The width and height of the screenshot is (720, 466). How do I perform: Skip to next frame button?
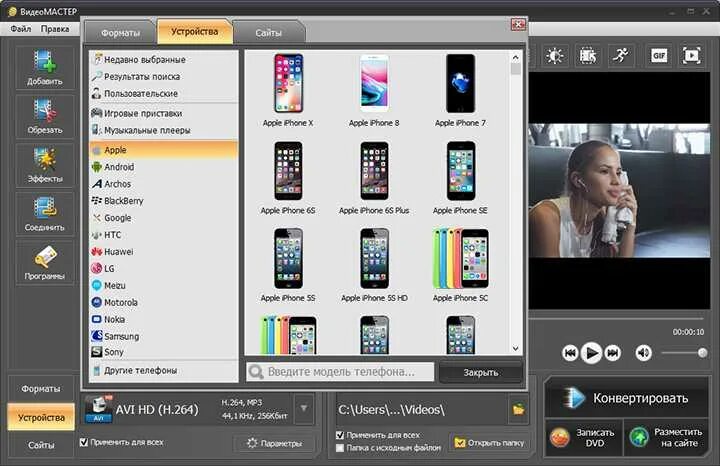click(613, 353)
